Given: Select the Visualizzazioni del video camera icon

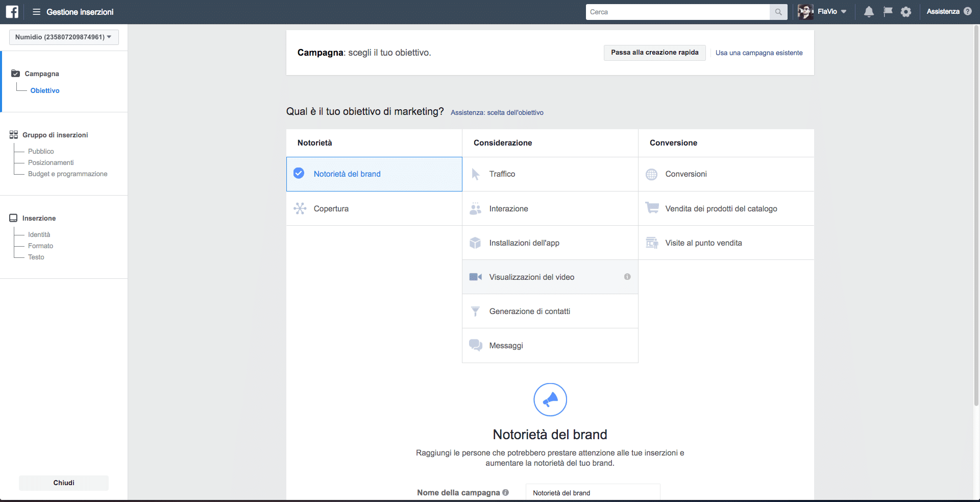Looking at the screenshot, I should 476,277.
